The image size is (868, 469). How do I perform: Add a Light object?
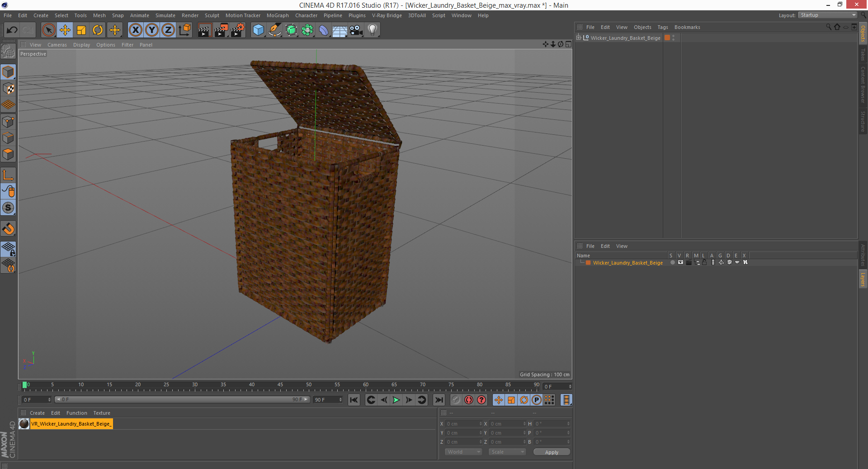tap(373, 30)
